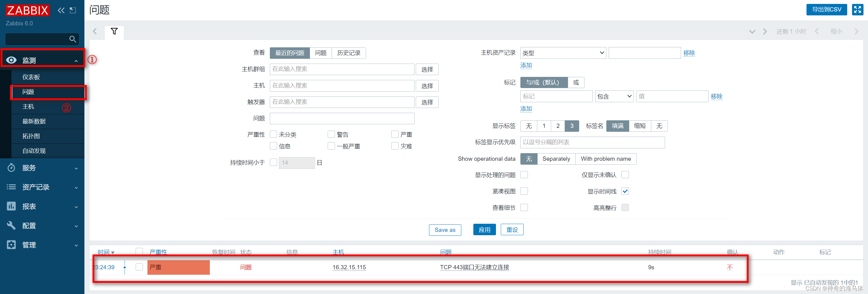Click the 重设 filter button

coord(512,229)
